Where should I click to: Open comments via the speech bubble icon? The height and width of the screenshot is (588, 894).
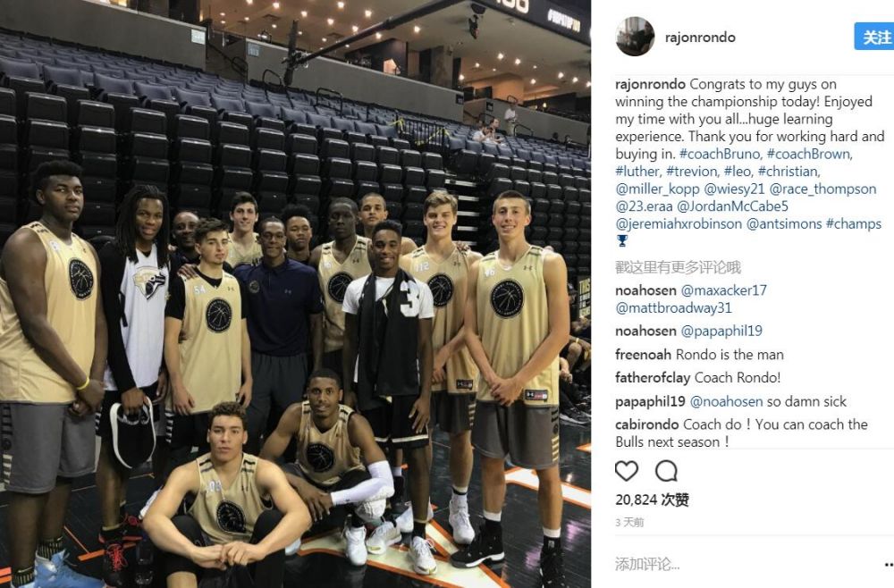[666, 471]
